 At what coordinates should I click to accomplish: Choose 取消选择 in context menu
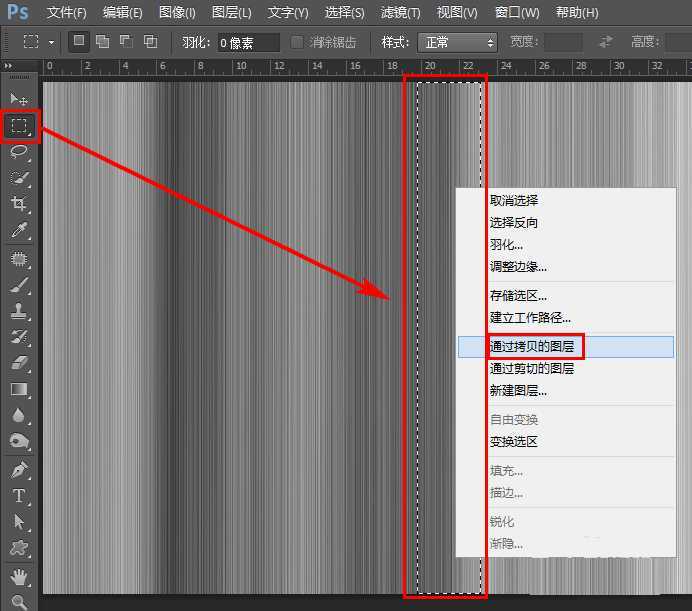coord(565,201)
